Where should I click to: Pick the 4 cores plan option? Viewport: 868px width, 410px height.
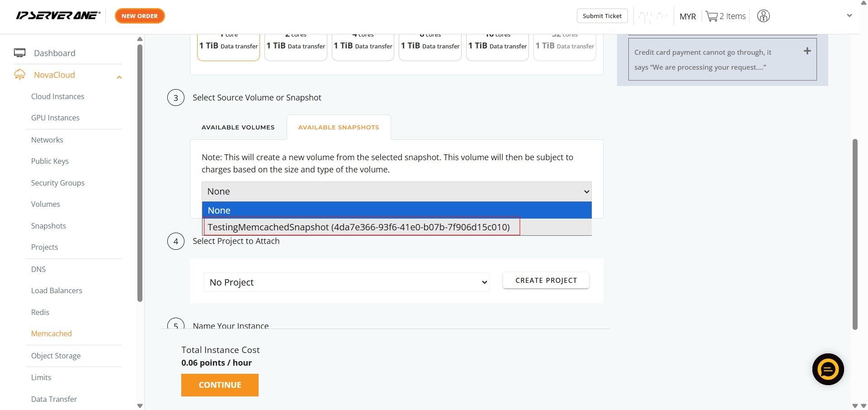click(x=363, y=45)
